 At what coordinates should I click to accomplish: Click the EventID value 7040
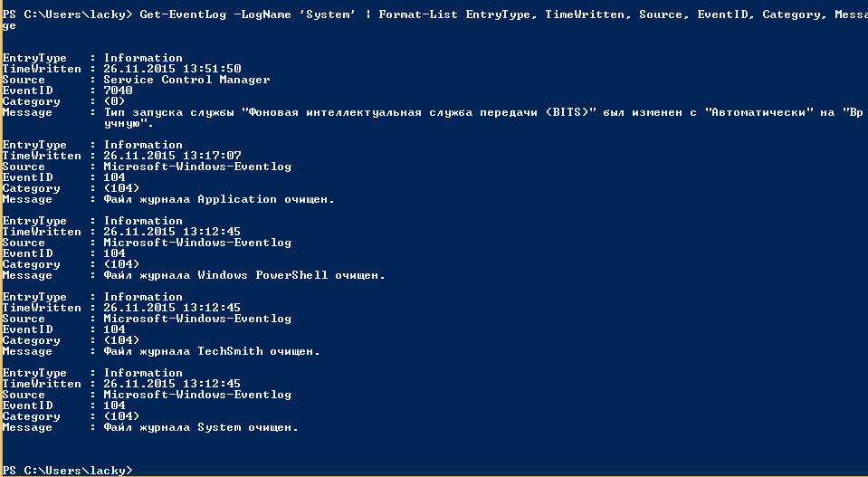click(x=118, y=91)
